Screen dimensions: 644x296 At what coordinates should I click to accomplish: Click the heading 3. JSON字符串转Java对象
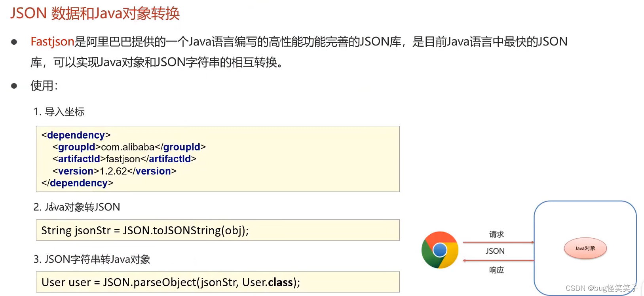pos(92,259)
